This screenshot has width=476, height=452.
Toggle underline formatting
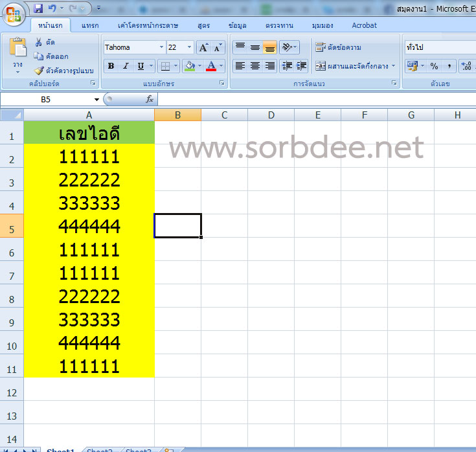pyautogui.click(x=141, y=66)
